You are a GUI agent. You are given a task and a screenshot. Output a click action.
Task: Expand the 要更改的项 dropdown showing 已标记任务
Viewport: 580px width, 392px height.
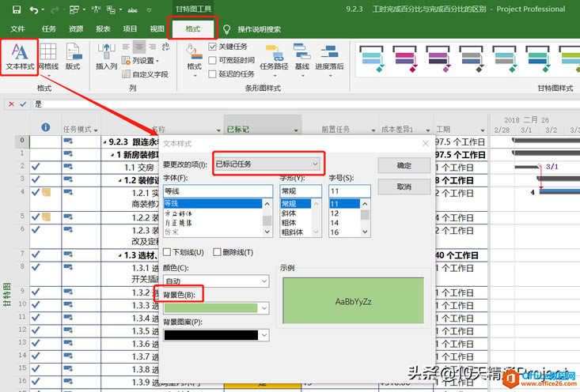point(268,164)
